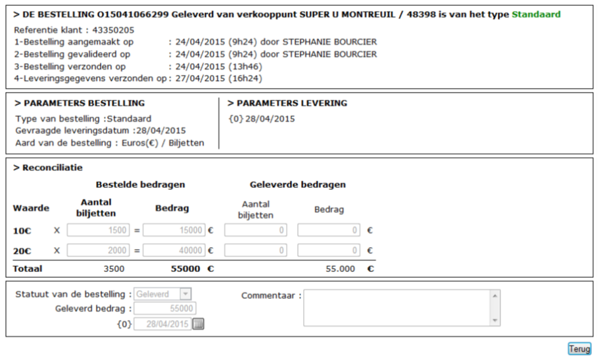Select the Geleverd bedrag field showing 55000
Image resolution: width=601 pixels, height=364 pixels.
pyautogui.click(x=165, y=308)
